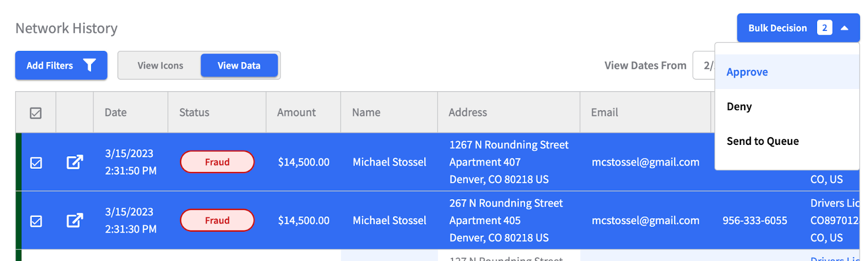Click the funnel filter icon
The height and width of the screenshot is (261, 868).
(90, 65)
